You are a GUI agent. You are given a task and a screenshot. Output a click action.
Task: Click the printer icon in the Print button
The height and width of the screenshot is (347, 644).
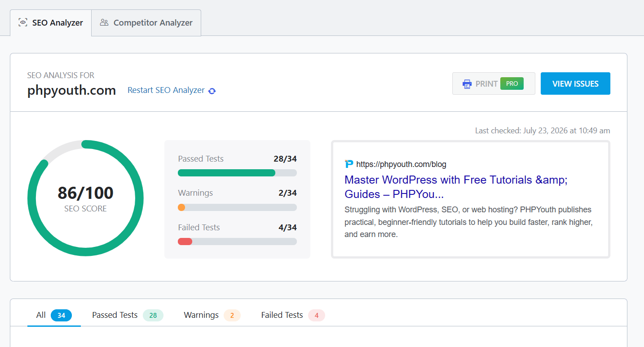pyautogui.click(x=467, y=84)
